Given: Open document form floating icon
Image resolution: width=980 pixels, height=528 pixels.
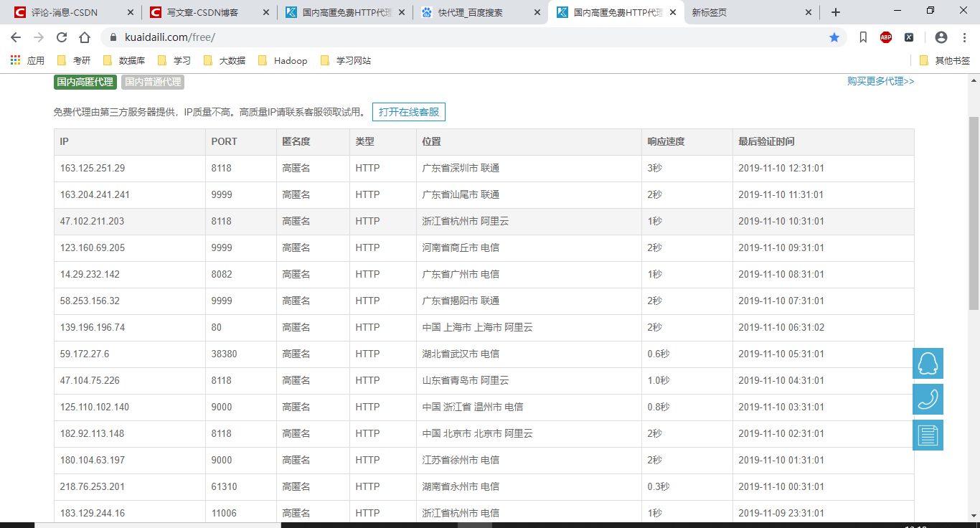Looking at the screenshot, I should click(x=928, y=435).
